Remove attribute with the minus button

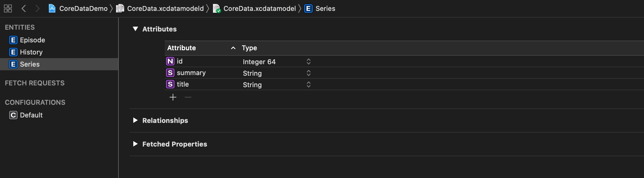188,97
